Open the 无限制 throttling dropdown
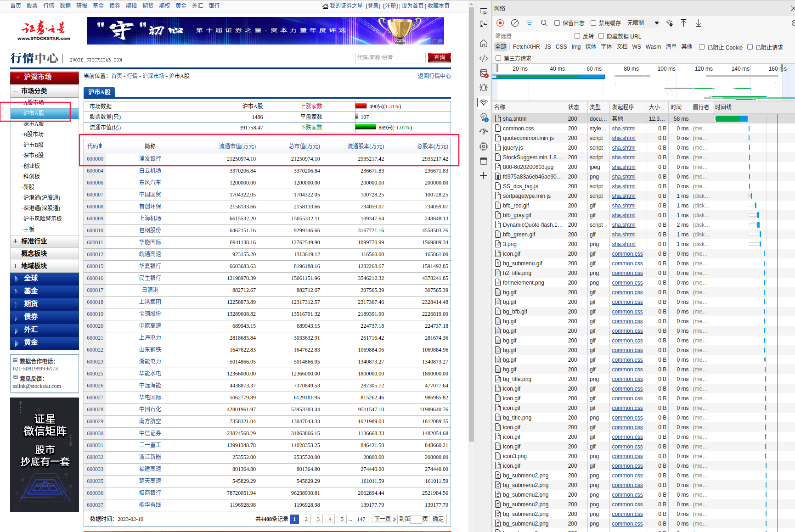The width and height of the screenshot is (795, 532). 643,23
